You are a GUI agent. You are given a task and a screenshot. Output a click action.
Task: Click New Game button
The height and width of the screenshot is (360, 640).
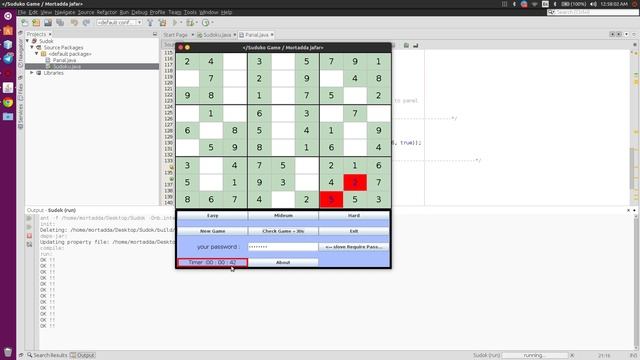212,231
